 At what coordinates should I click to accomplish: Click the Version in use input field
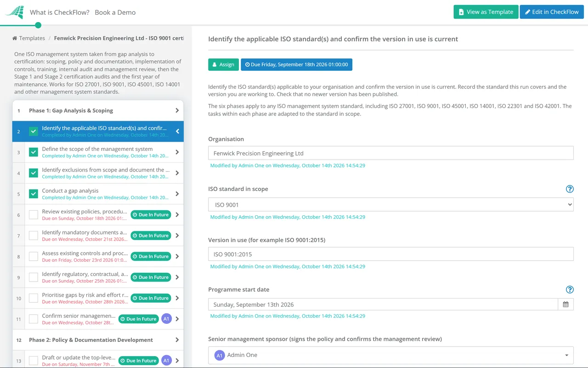click(391, 254)
